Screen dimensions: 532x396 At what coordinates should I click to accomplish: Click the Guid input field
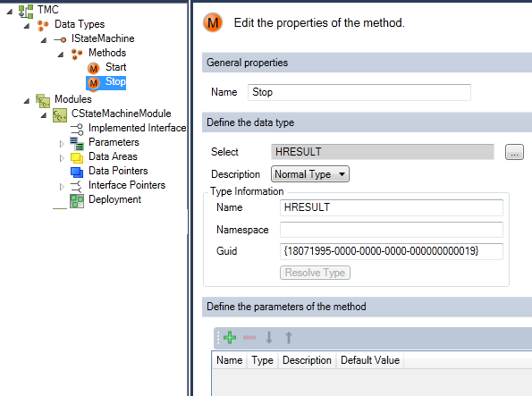[x=392, y=251]
